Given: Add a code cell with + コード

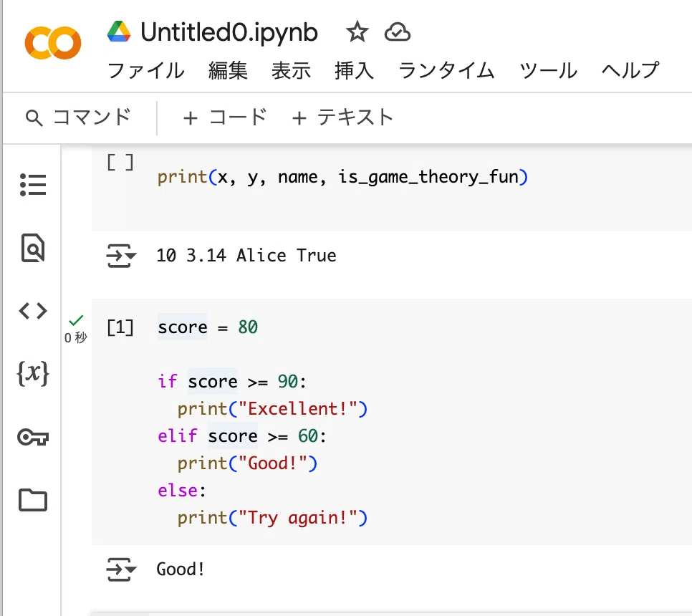Looking at the screenshot, I should click(x=225, y=117).
